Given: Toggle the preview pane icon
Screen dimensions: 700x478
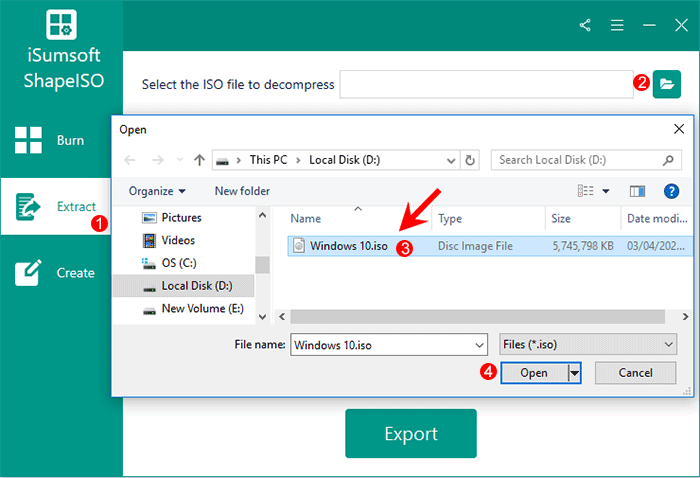Looking at the screenshot, I should pos(637,191).
